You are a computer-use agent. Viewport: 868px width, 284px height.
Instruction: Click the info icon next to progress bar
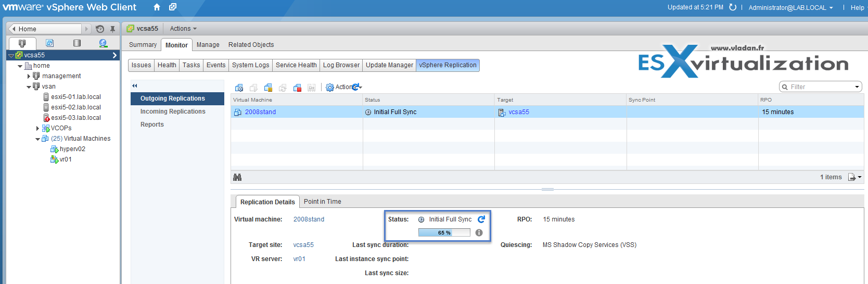point(479,233)
